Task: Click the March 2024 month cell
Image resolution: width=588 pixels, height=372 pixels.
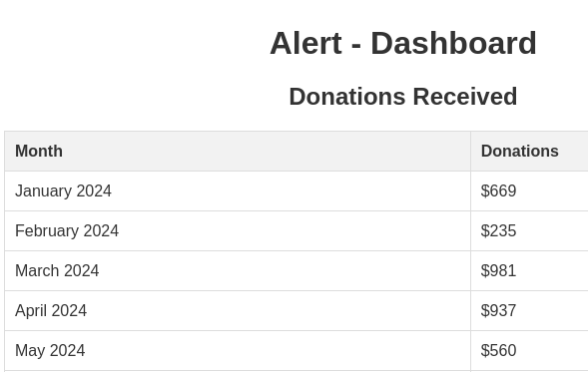Action: pyautogui.click(x=238, y=271)
